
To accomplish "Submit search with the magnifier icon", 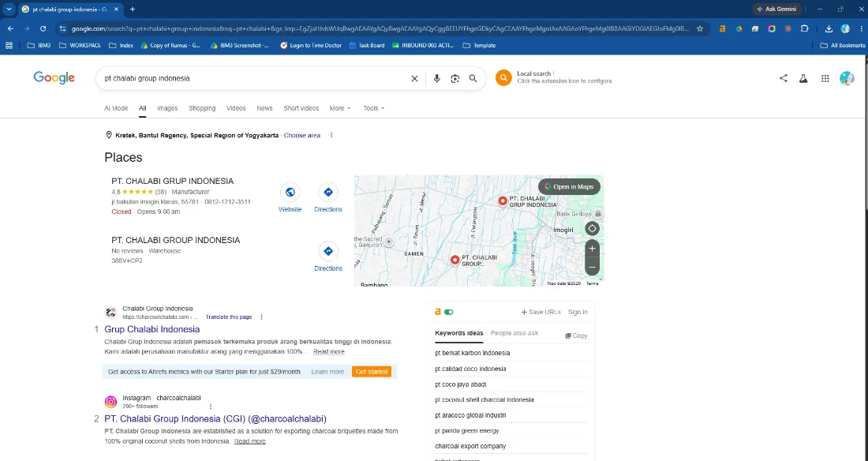I will coord(473,79).
